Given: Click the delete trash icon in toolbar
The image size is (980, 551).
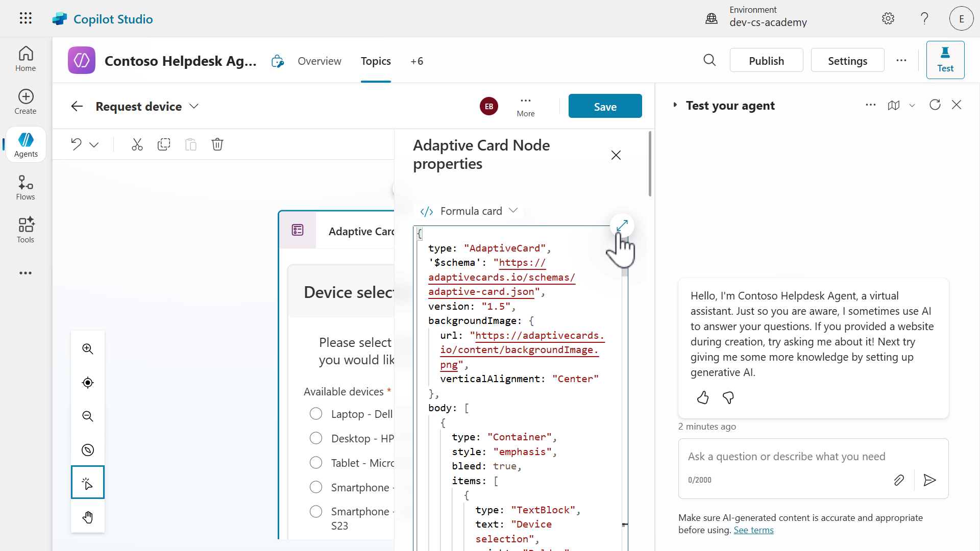Looking at the screenshot, I should tap(217, 144).
